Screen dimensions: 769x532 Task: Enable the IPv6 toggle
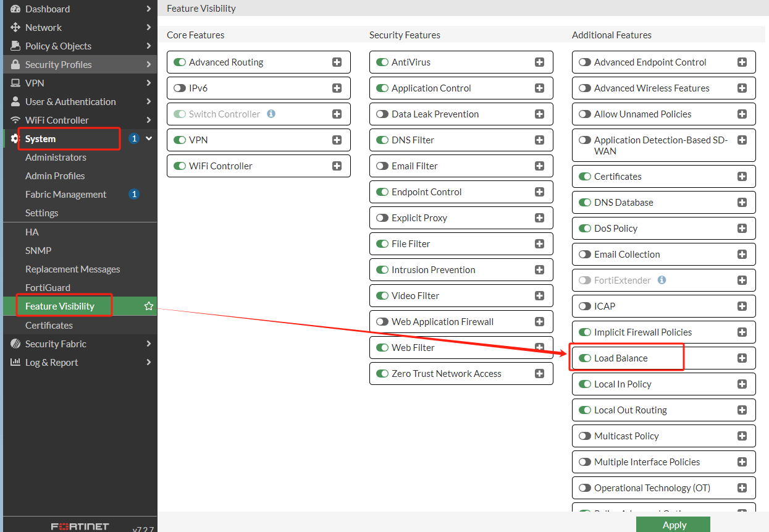click(x=180, y=88)
